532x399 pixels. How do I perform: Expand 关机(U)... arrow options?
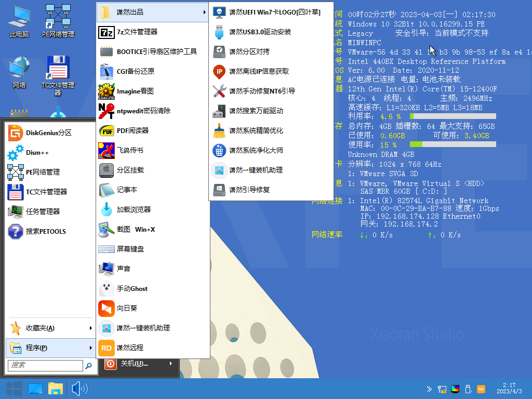[x=171, y=364]
